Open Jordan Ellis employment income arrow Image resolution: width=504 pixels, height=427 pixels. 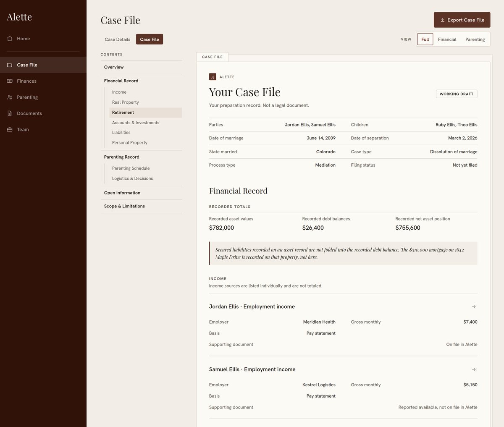pos(474,307)
